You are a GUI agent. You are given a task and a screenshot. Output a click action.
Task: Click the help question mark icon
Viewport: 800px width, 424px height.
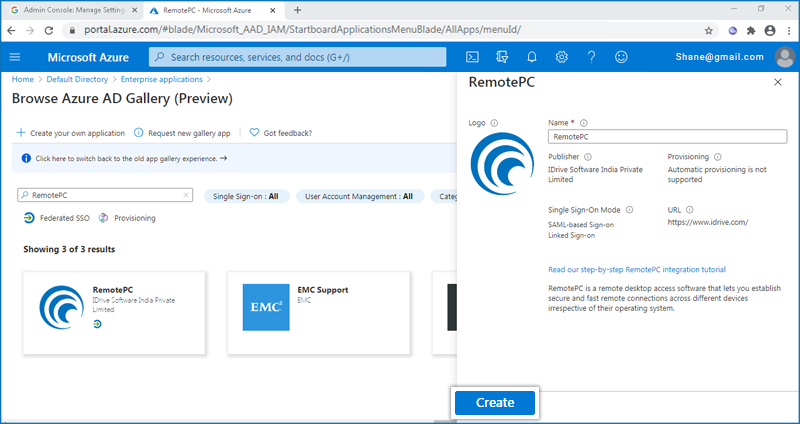[x=592, y=57]
